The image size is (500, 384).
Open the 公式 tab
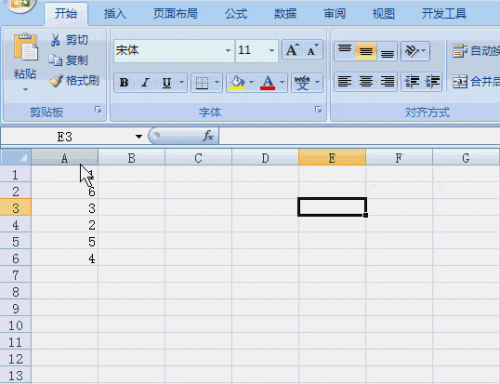(x=236, y=14)
